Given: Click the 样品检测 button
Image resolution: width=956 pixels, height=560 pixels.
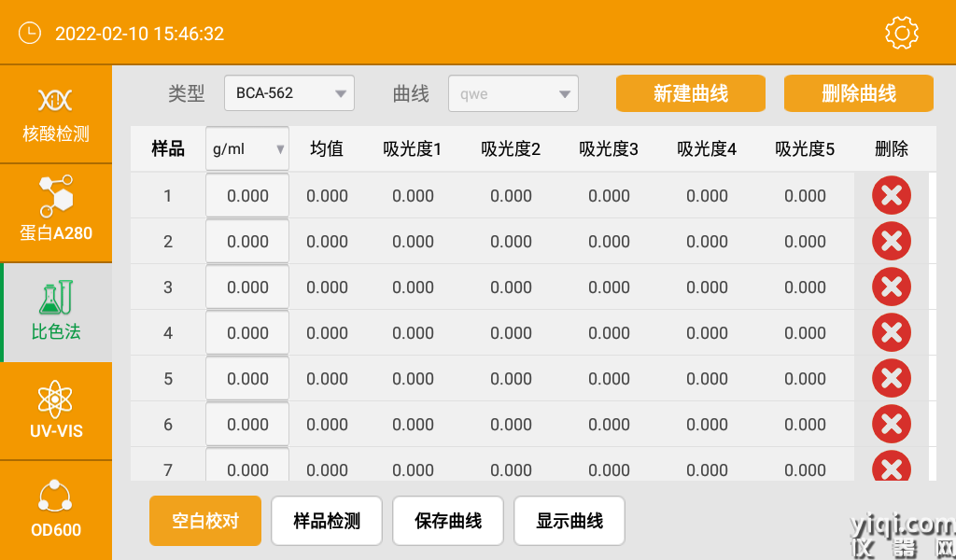Looking at the screenshot, I should coord(327,521).
